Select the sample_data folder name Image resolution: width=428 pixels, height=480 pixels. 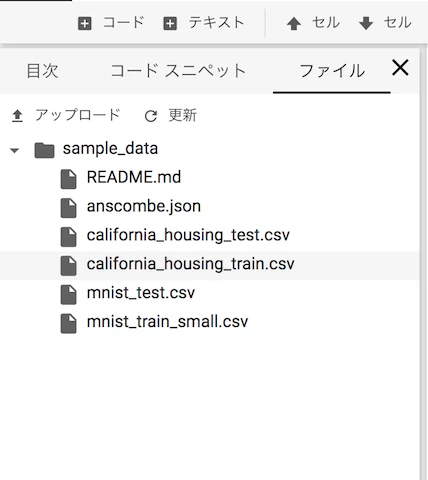coord(110,149)
